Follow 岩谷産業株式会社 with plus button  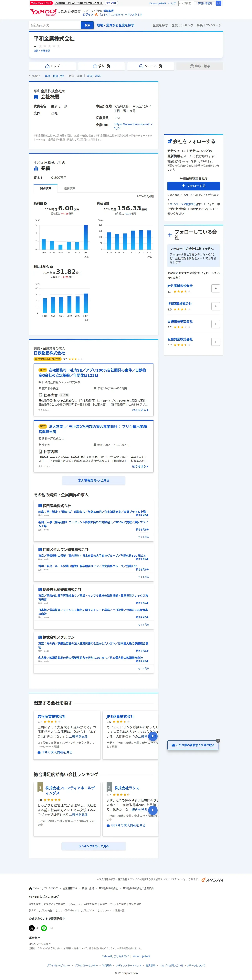(215, 288)
